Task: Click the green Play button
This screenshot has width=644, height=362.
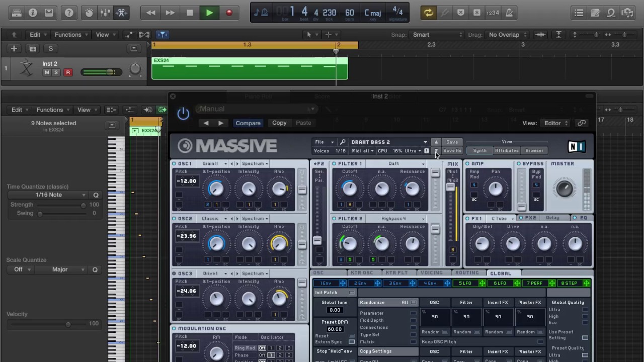Action: click(209, 13)
